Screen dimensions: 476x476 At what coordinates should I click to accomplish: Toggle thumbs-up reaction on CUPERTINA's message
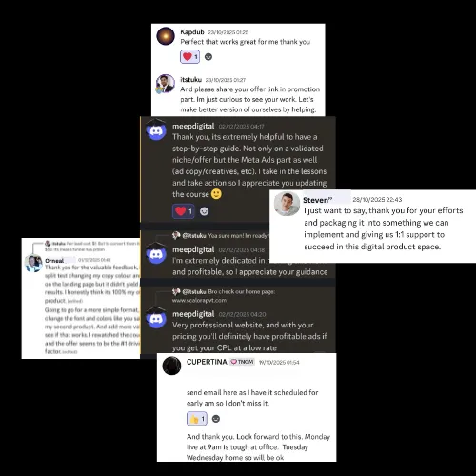pyautogui.click(x=197, y=419)
